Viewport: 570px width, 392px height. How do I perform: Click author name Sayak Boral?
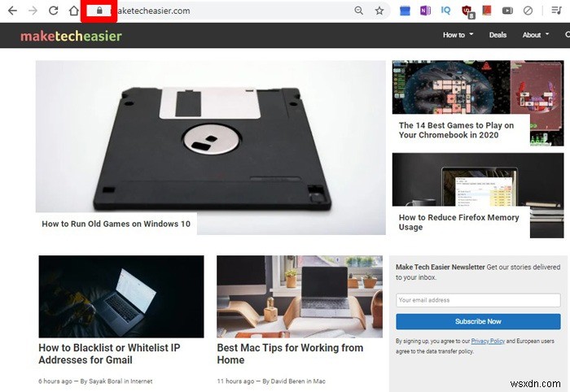[106, 381]
